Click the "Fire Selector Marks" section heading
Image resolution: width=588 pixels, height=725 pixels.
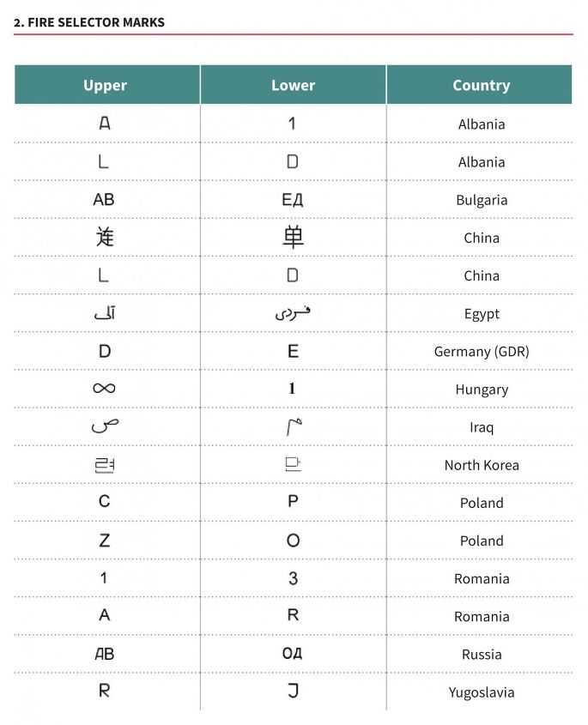point(89,21)
